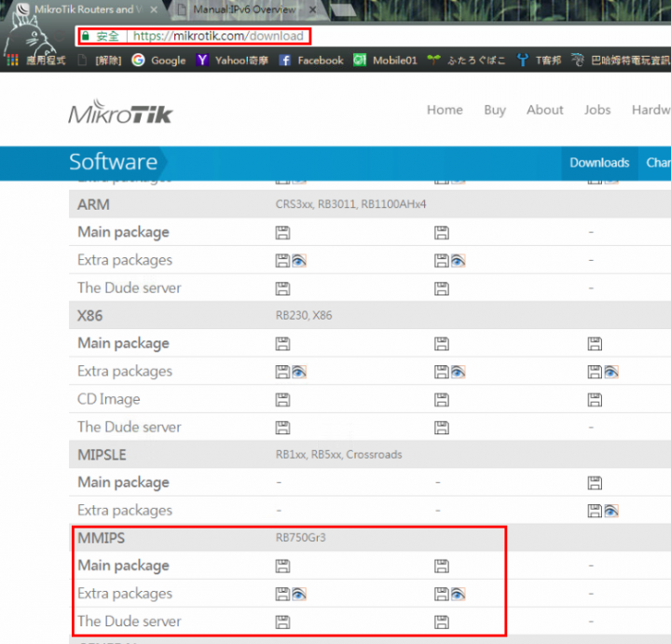671x644 pixels.
Task: Go to the Home navigation link
Action: pyautogui.click(x=445, y=110)
